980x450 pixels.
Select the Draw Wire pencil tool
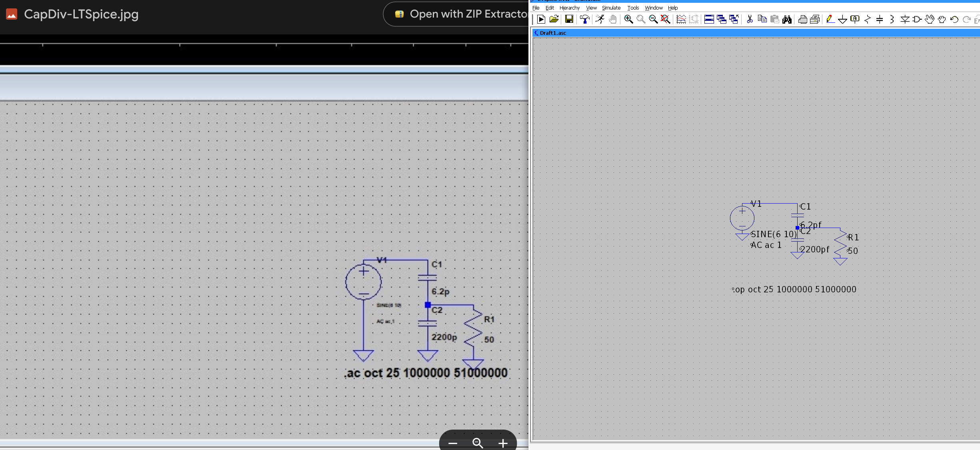[830, 19]
